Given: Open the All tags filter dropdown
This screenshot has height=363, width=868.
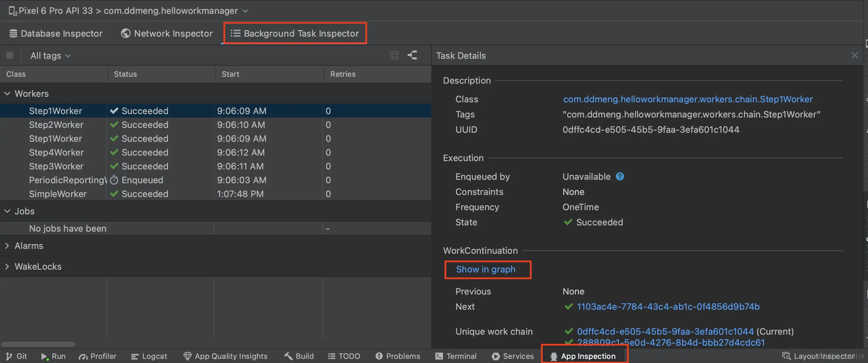Looking at the screenshot, I should (50, 56).
